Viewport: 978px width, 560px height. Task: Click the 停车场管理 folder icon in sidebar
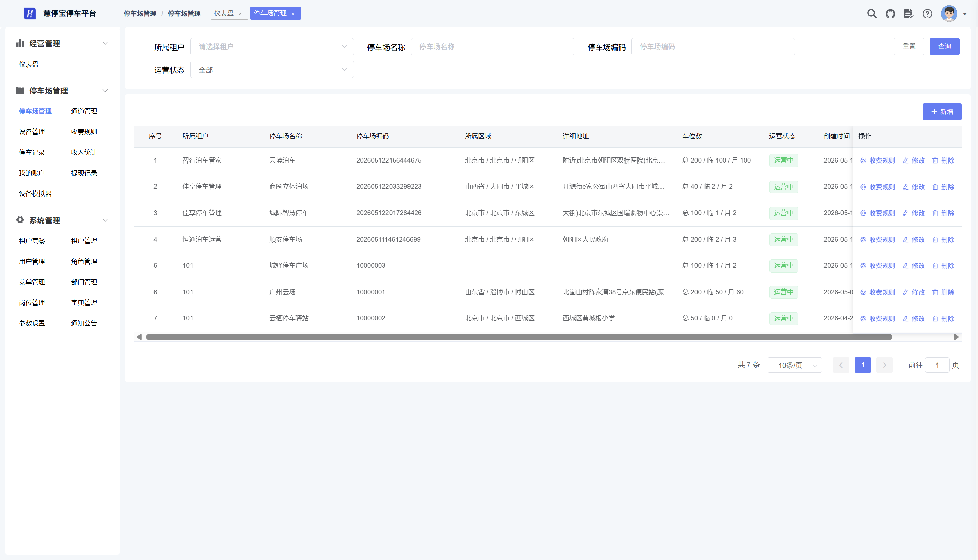click(20, 90)
